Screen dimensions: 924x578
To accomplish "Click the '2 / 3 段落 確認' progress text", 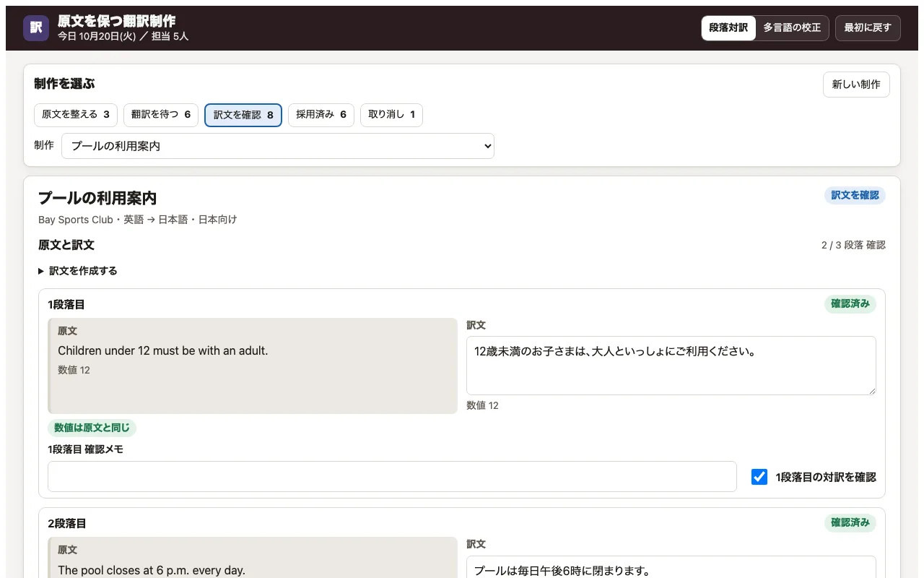I will click(853, 246).
